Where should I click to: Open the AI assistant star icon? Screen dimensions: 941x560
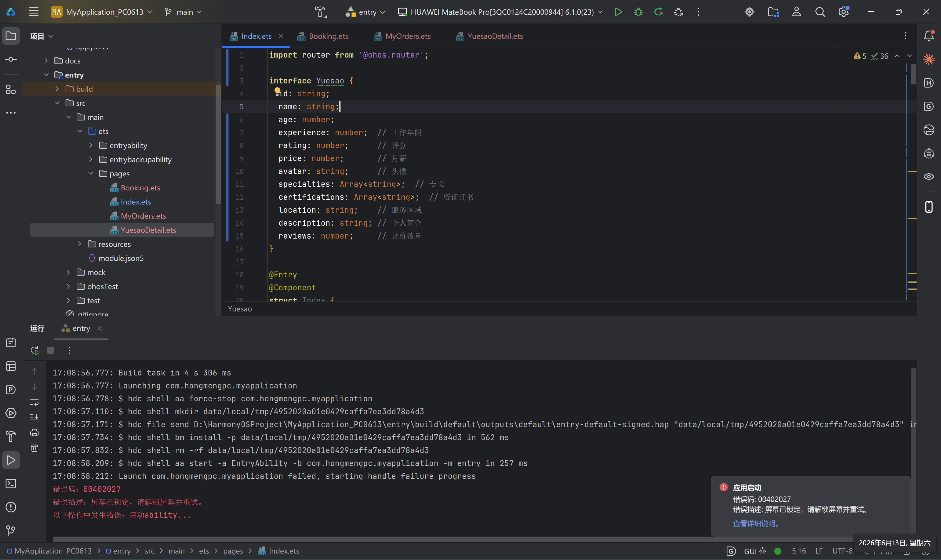click(x=929, y=59)
